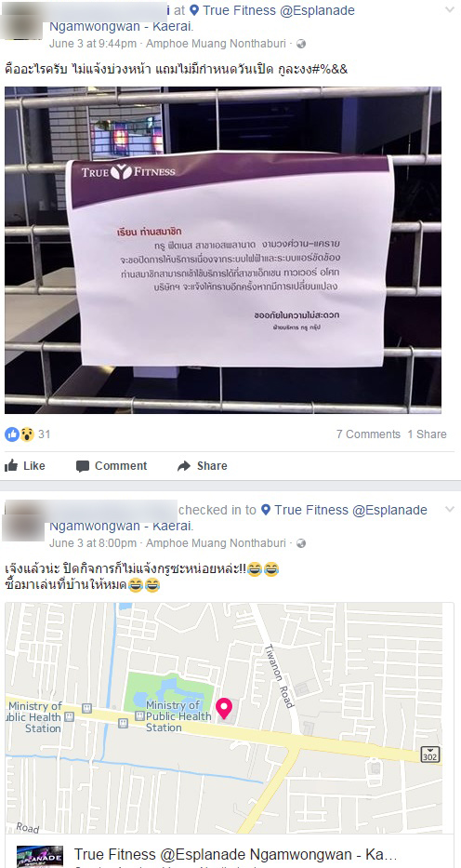Click the Esplanade page thumbnail below map
This screenshot has width=461, height=868.
pos(40,857)
